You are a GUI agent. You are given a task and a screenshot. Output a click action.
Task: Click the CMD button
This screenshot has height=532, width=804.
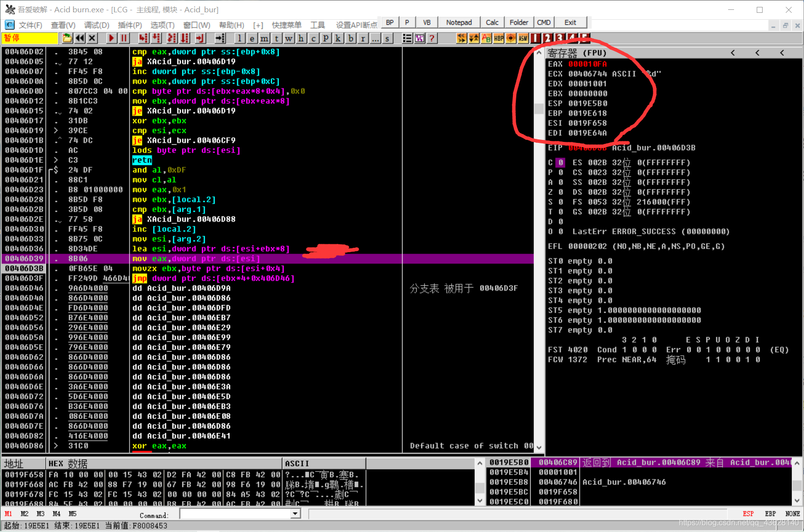544,23
